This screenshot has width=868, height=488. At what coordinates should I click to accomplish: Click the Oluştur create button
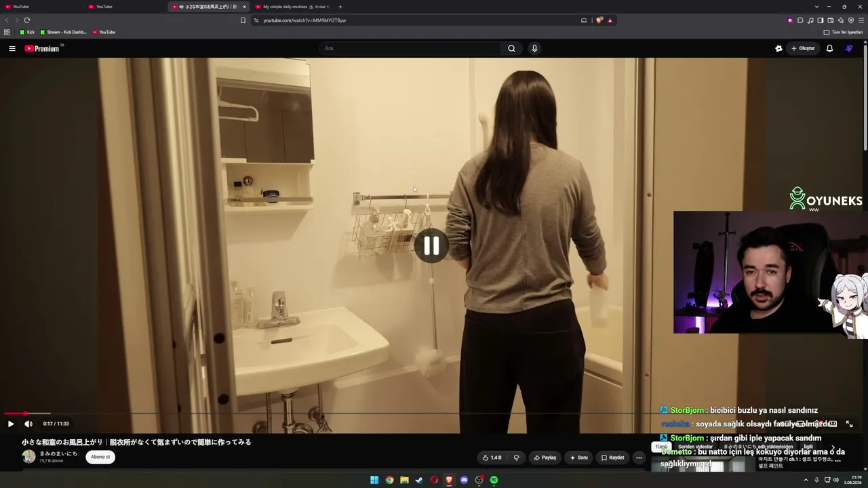(x=803, y=48)
